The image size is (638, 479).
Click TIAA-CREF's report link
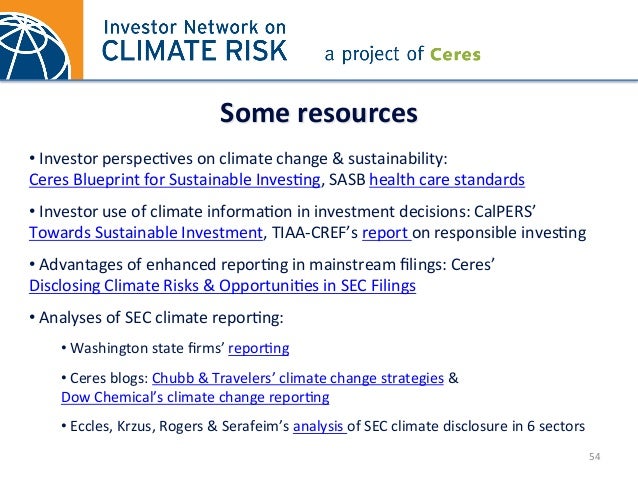tap(383, 233)
